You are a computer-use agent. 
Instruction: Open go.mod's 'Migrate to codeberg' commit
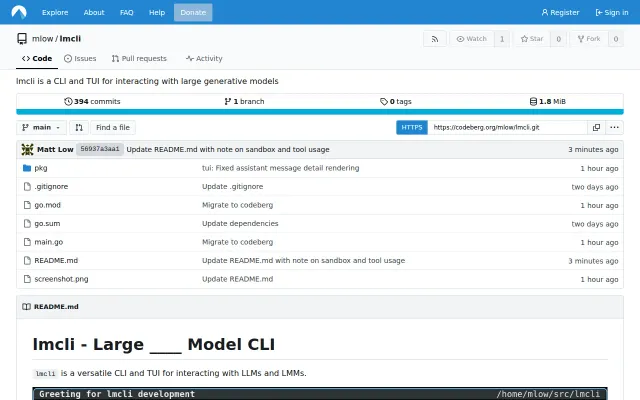point(237,205)
